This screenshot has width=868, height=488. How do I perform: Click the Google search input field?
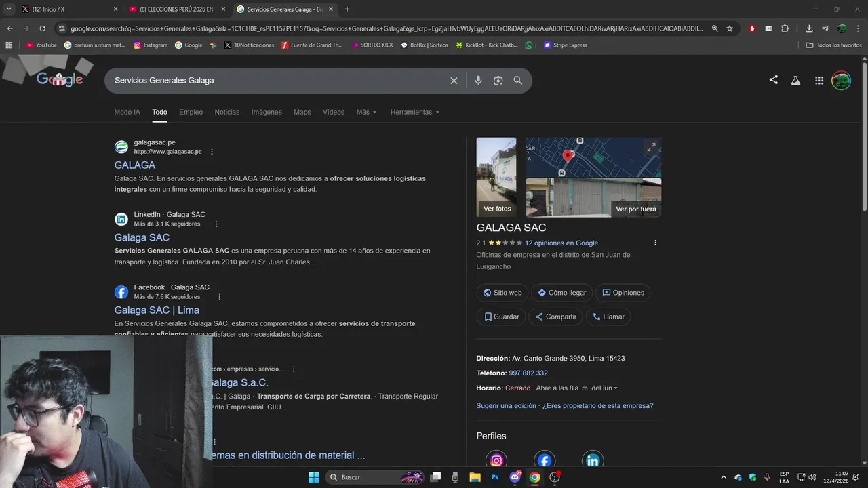[278, 81]
